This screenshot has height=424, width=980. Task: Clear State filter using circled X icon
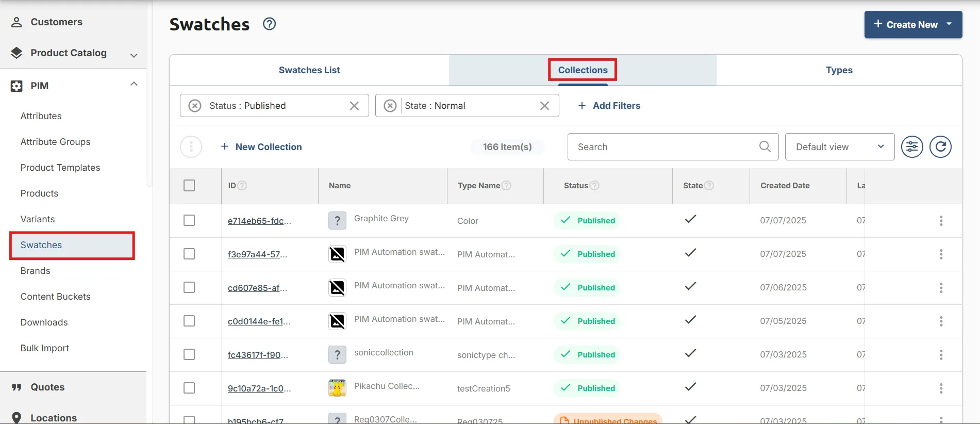click(x=390, y=106)
